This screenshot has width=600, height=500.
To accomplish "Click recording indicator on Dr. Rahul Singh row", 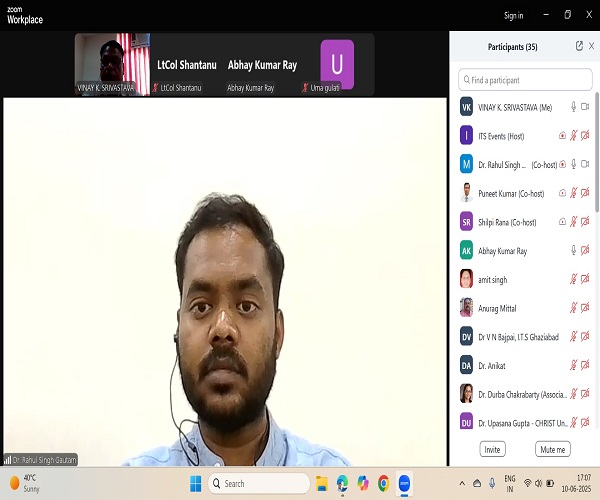I will tap(562, 164).
